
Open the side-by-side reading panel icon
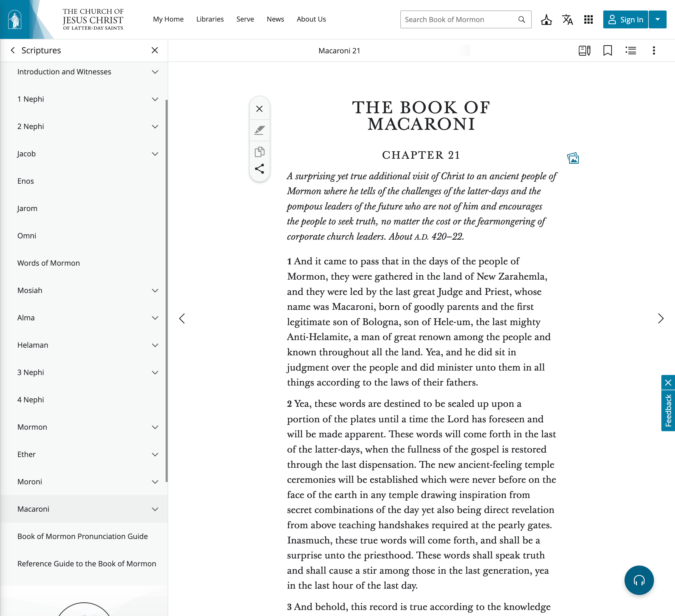pos(584,50)
